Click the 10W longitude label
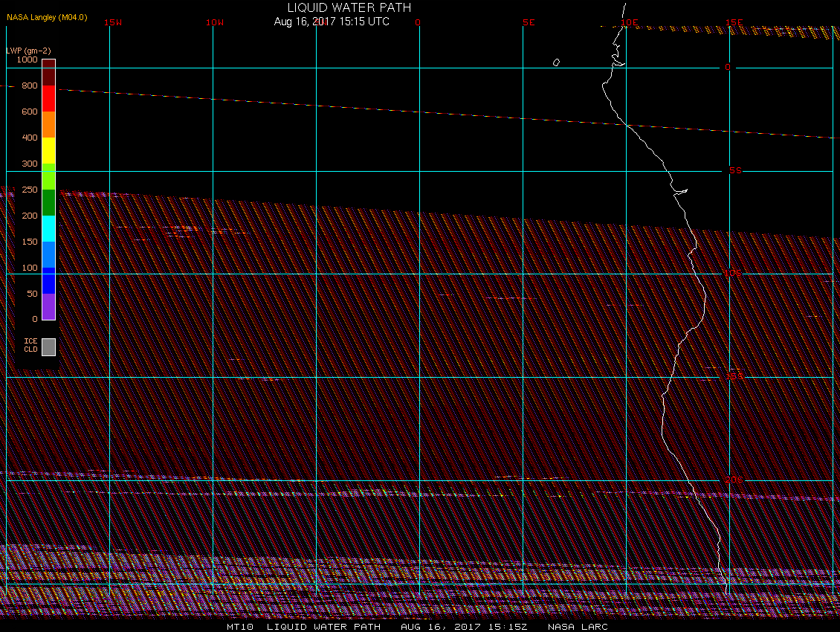 tap(215, 22)
